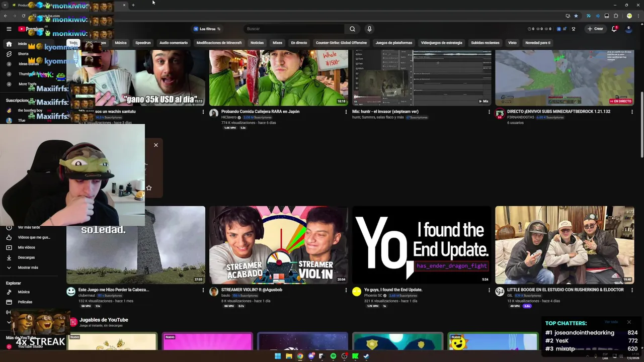Open the LITTLE BOOGIE studio thumbnail

click(x=565, y=245)
